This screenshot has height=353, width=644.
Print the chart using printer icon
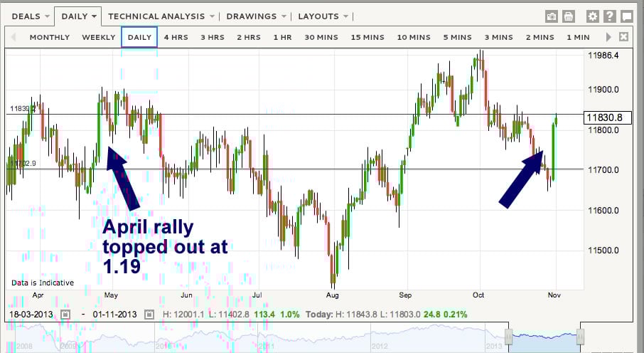coord(569,16)
